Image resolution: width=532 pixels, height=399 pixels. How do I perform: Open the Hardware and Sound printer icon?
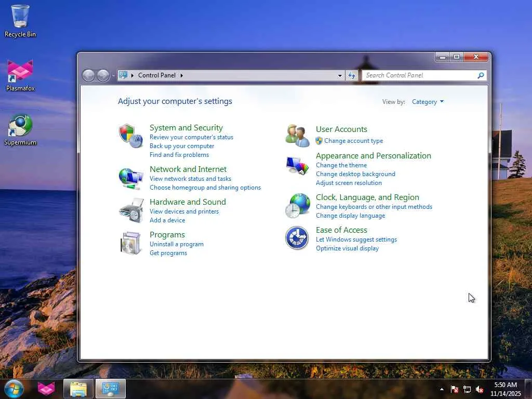(131, 210)
